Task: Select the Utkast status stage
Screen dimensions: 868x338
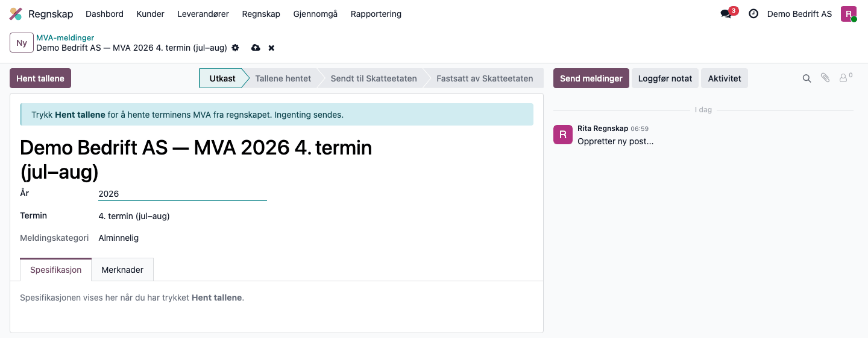Action: (222, 78)
